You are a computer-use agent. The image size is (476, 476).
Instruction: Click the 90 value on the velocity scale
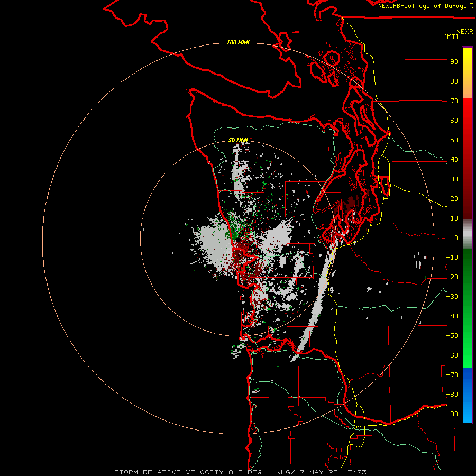click(x=454, y=62)
